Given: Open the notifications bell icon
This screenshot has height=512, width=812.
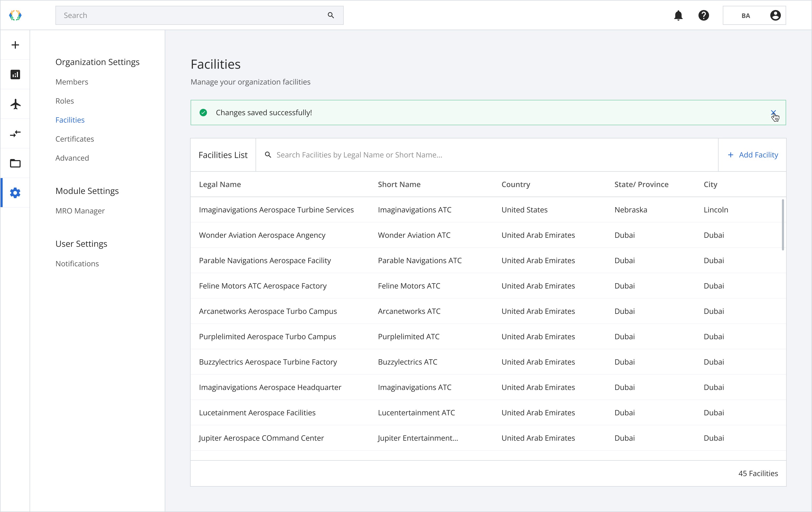Looking at the screenshot, I should coord(678,15).
